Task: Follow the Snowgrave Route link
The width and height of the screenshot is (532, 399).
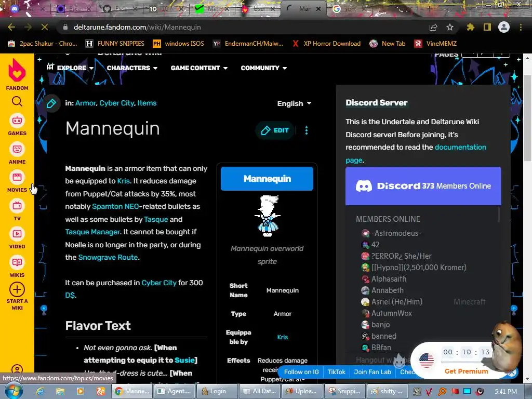Action: [108, 257]
